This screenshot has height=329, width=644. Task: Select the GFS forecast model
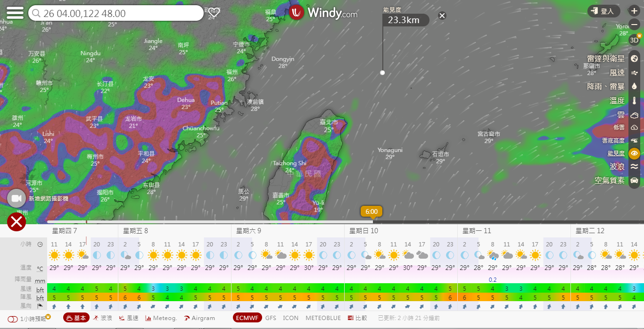click(x=271, y=318)
